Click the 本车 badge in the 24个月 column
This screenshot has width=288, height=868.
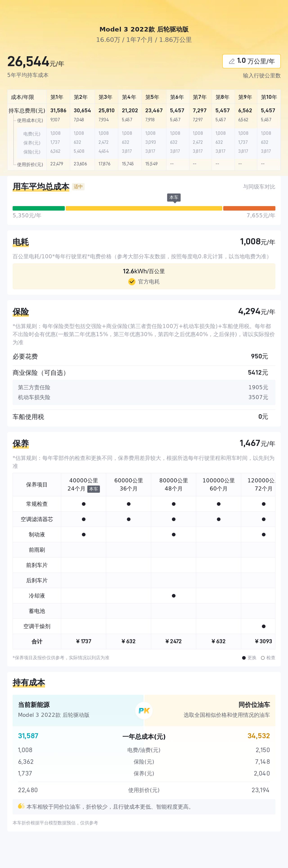coord(94,489)
